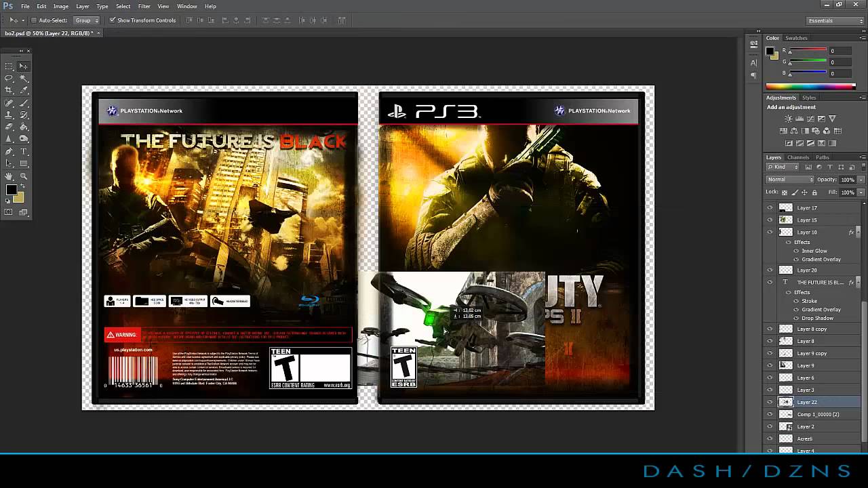This screenshot has width=868, height=488.
Task: Open the layer filter Kind dropdown
Action: pos(783,167)
